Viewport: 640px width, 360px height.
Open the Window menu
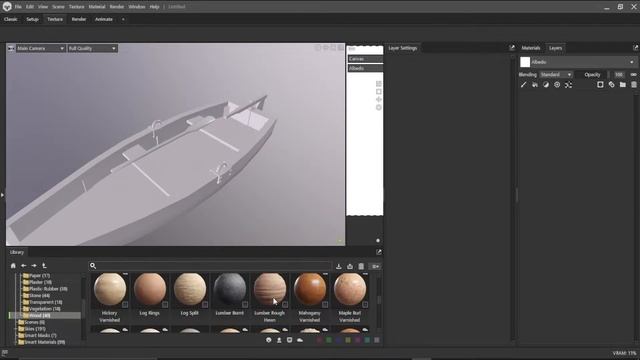(x=136, y=7)
